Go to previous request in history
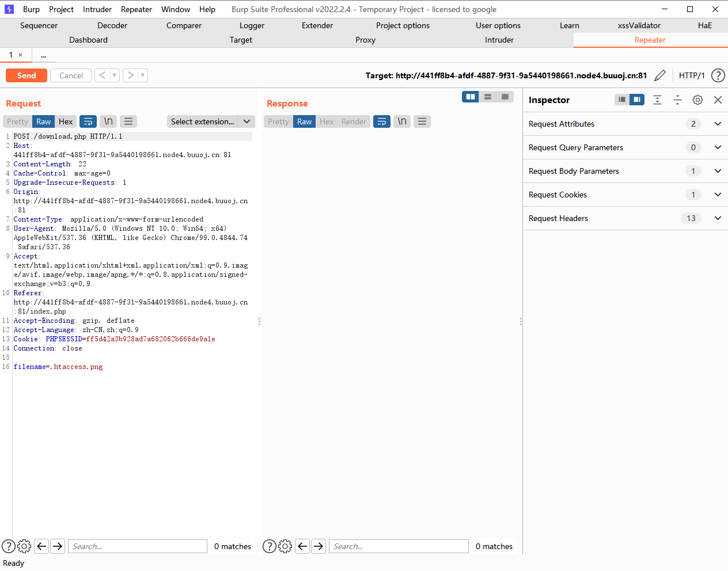 pyautogui.click(x=102, y=75)
